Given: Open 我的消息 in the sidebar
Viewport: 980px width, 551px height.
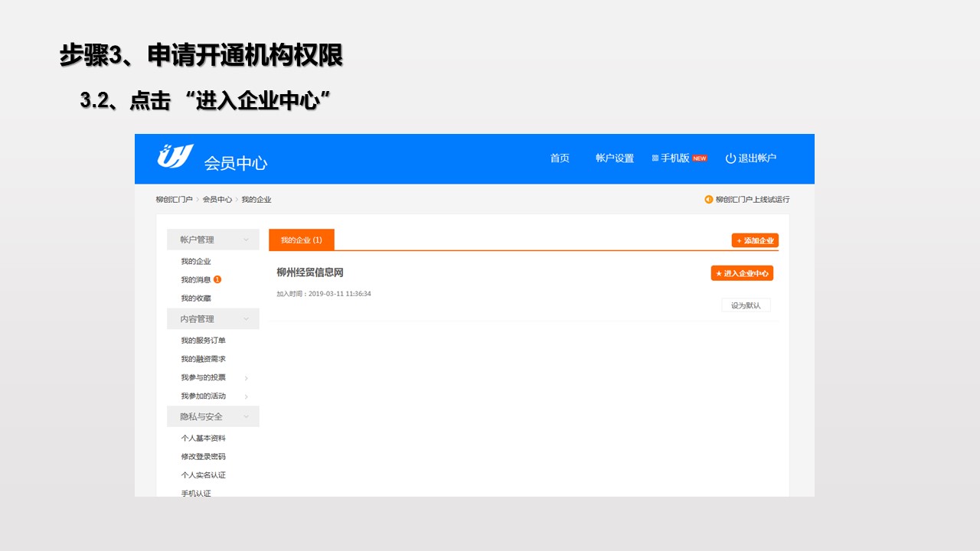Looking at the screenshot, I should 196,279.
